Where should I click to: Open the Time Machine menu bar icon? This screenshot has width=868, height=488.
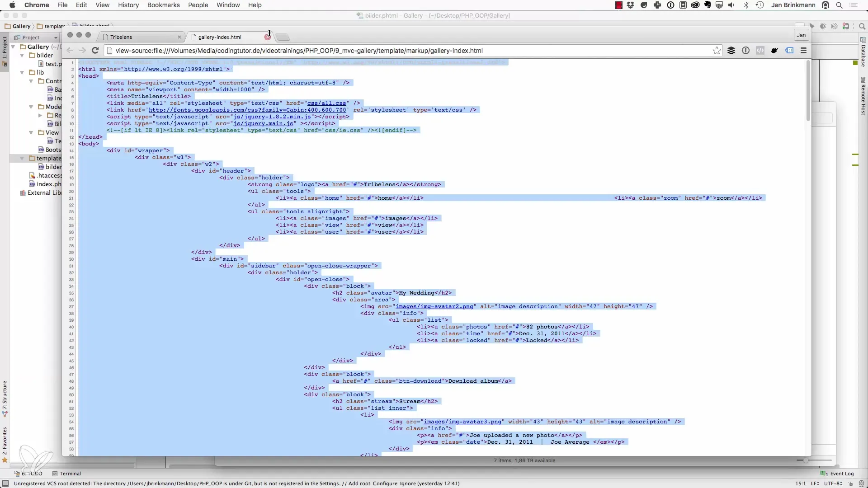click(760, 5)
